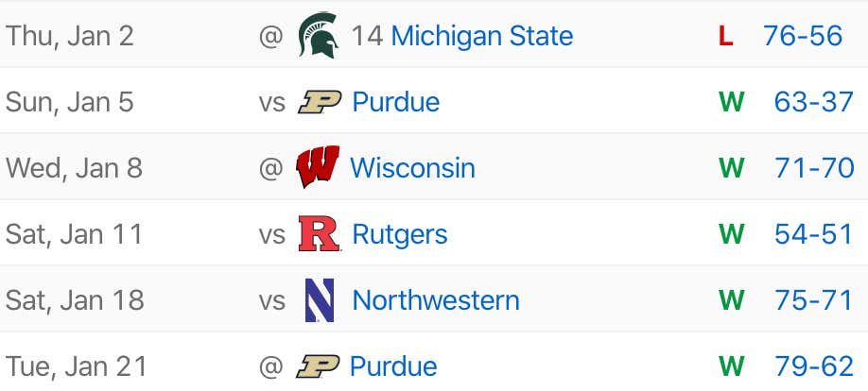View the 76-56 score recap
Screen dimensions: 868x391
point(803,36)
